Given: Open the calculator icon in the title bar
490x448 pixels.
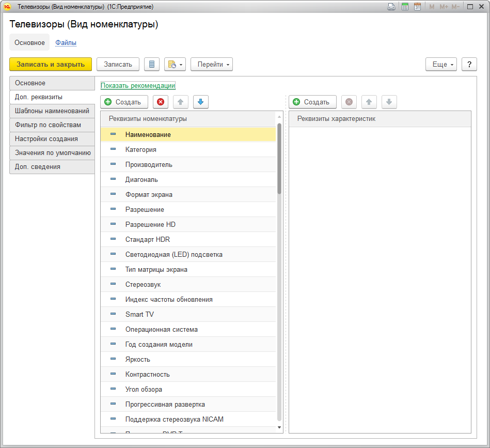Looking at the screenshot, I should tap(405, 7).
